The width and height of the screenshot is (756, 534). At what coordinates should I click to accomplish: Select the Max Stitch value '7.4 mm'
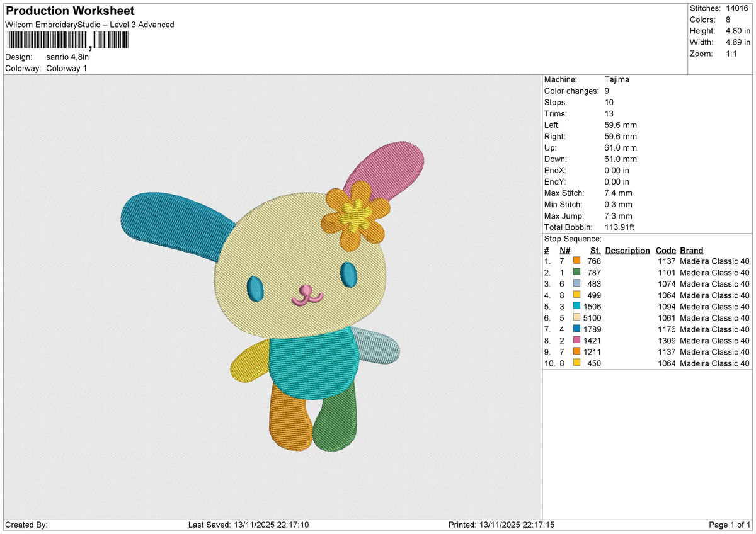point(619,193)
